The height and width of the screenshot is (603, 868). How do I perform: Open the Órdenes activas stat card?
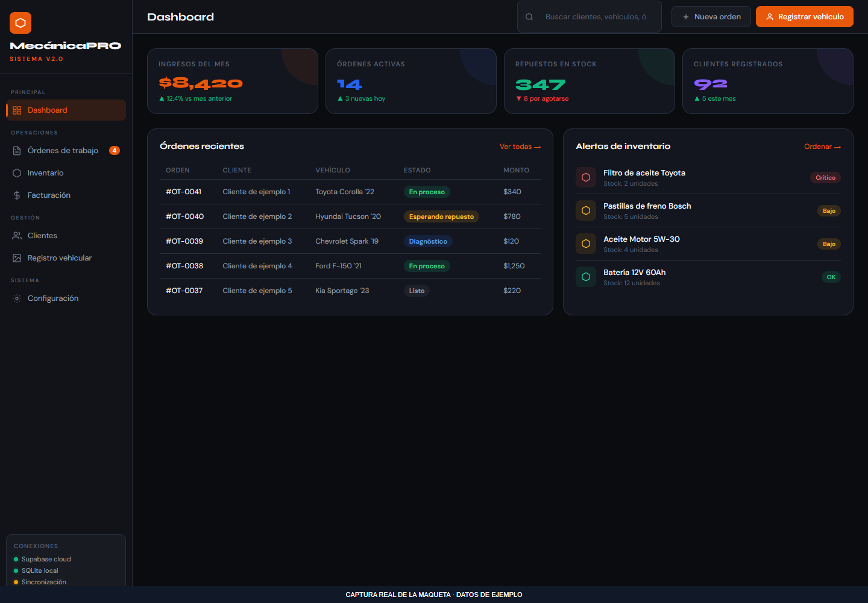(411, 81)
